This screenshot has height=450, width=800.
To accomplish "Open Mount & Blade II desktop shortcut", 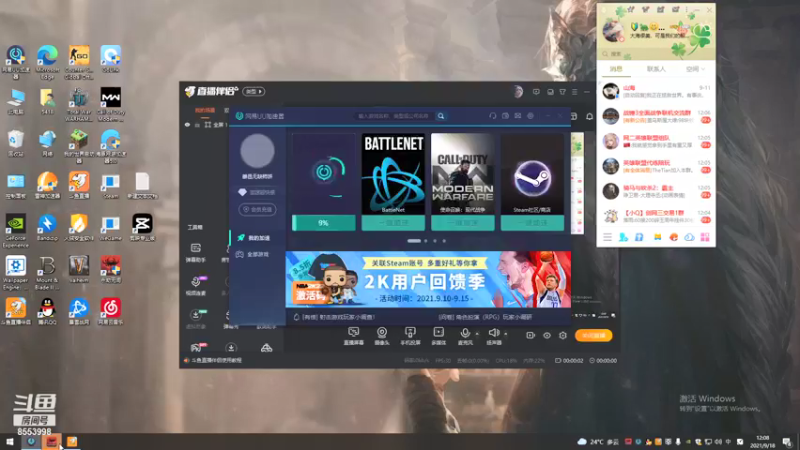I will click(47, 273).
